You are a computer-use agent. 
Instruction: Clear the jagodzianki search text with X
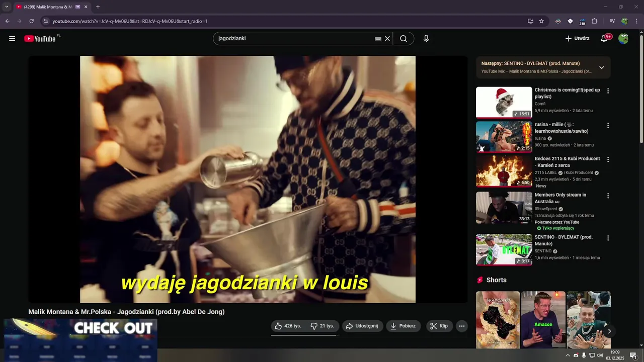387,39
